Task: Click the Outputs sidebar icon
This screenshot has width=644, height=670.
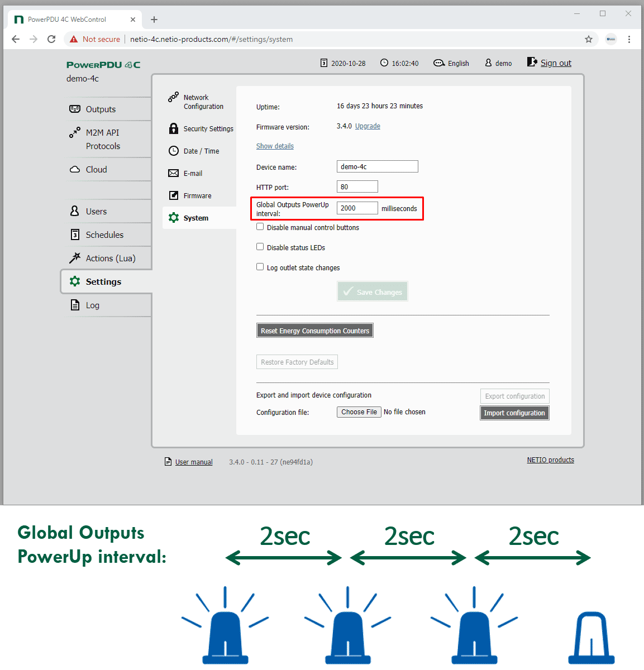Action: 75,109
